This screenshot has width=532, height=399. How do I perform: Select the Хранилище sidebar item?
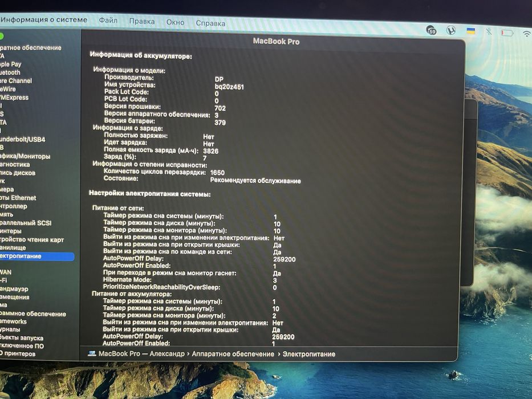pyautogui.click(x=13, y=248)
